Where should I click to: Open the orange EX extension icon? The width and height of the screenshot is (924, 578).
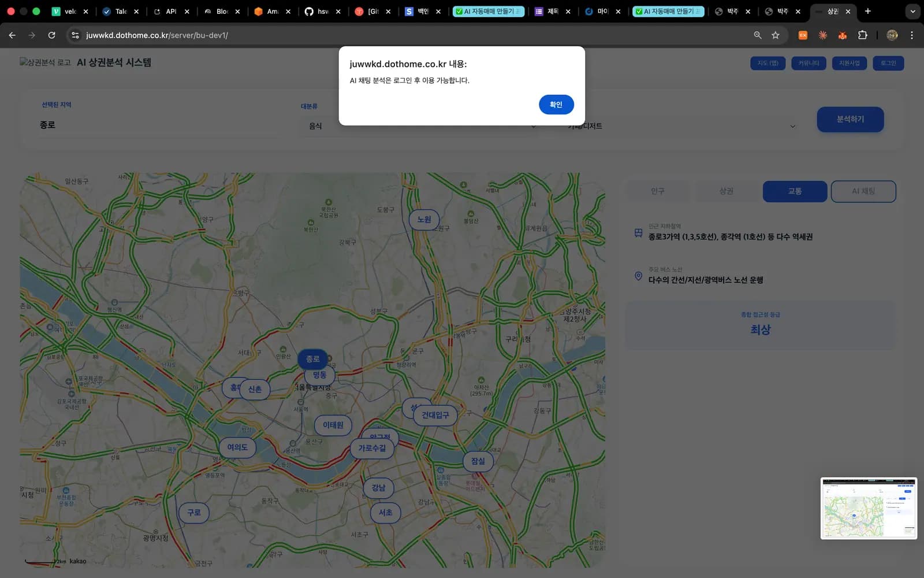tap(803, 35)
